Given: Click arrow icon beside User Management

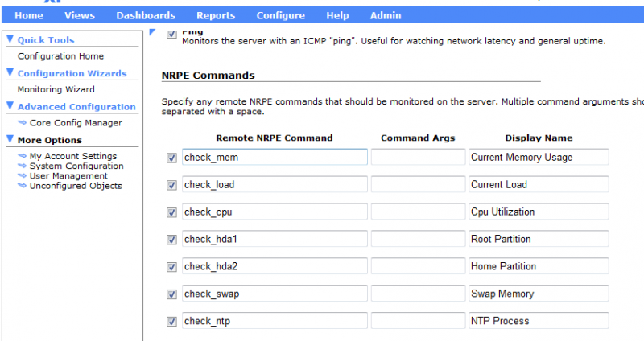Looking at the screenshot, I should (23, 175).
